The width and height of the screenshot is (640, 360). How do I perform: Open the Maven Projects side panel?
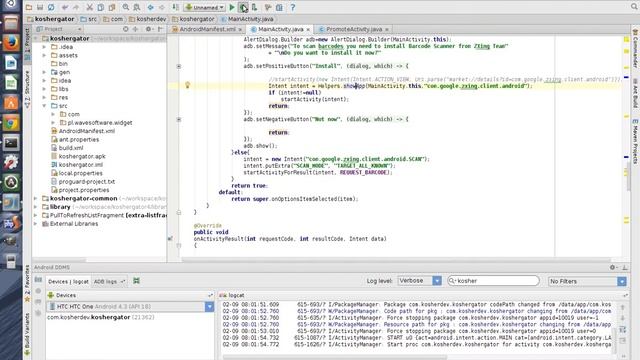pos(635,142)
